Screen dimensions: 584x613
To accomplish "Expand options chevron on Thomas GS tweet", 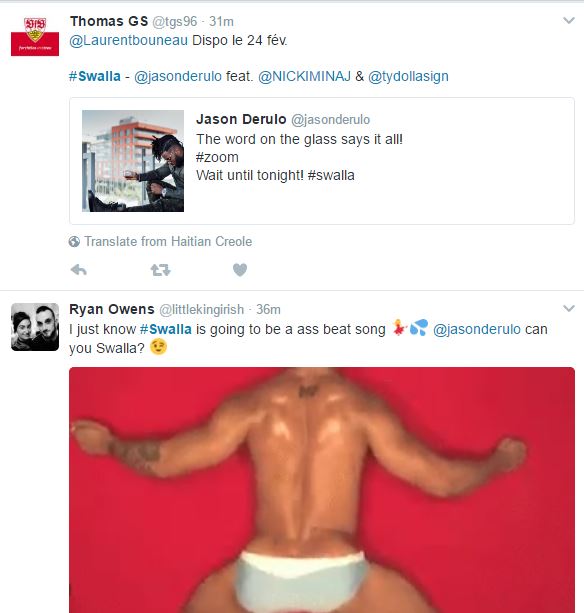I will point(569,20).
